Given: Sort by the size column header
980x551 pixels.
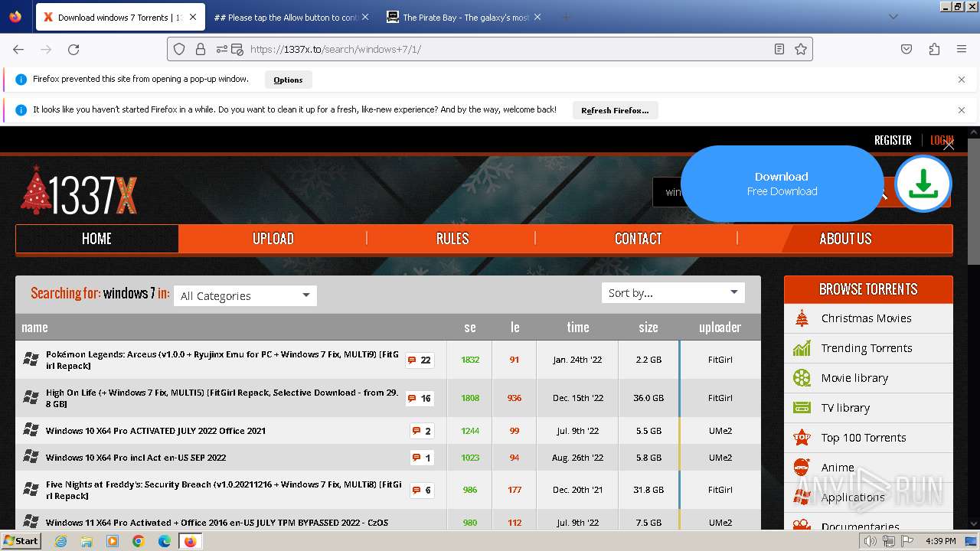Looking at the screenshot, I should click(648, 327).
